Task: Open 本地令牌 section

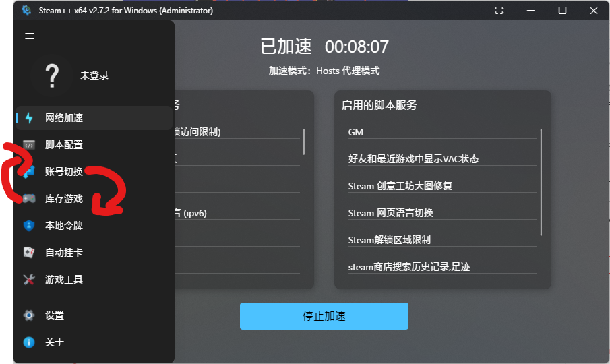Action: click(x=94, y=226)
